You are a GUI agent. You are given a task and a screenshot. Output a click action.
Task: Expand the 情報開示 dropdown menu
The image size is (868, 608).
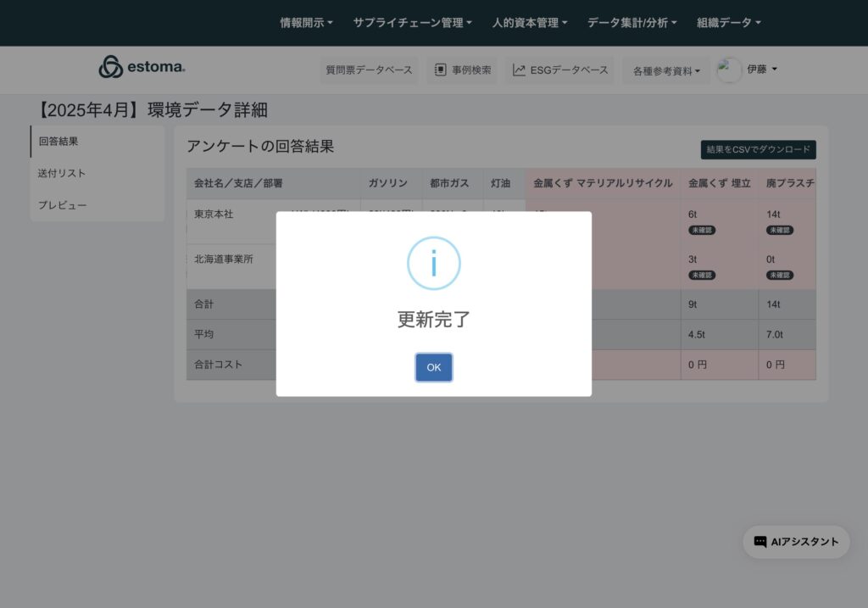[x=306, y=23]
